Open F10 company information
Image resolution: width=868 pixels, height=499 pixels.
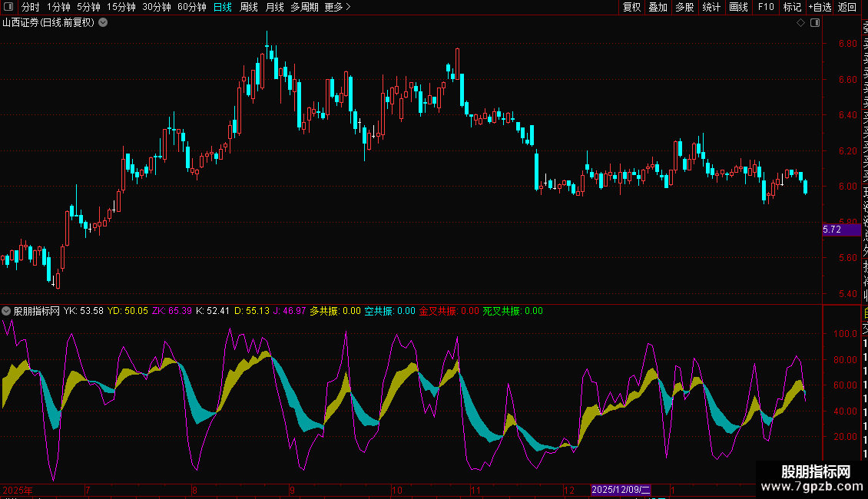point(766,7)
